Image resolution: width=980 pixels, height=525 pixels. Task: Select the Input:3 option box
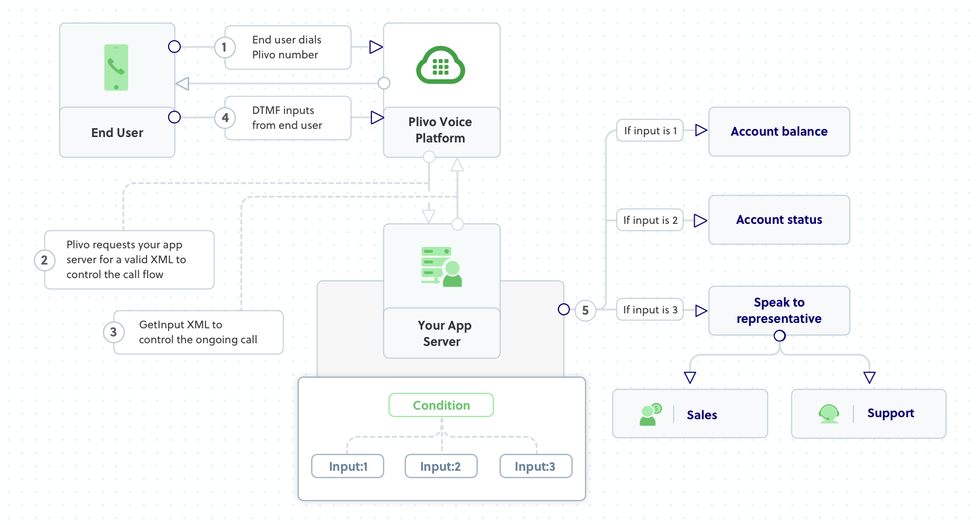click(x=535, y=467)
